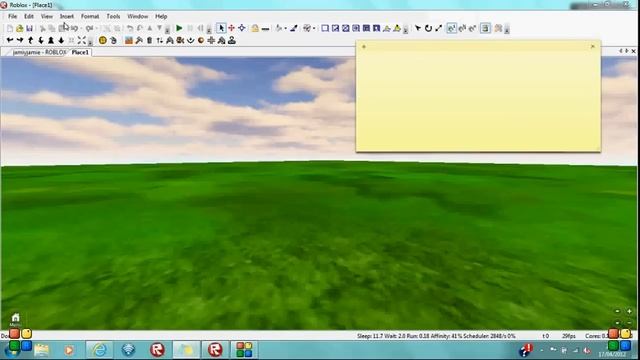Screen dimensions: 640x360
Task: Click the circular Rotate arrow icon
Action: [428, 28]
